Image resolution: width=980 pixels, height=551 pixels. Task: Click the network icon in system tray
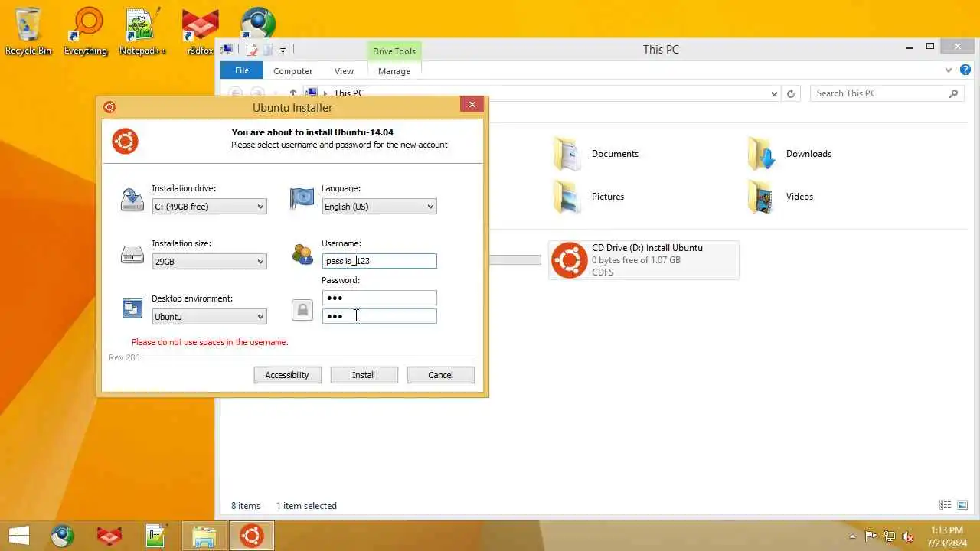[x=890, y=536]
